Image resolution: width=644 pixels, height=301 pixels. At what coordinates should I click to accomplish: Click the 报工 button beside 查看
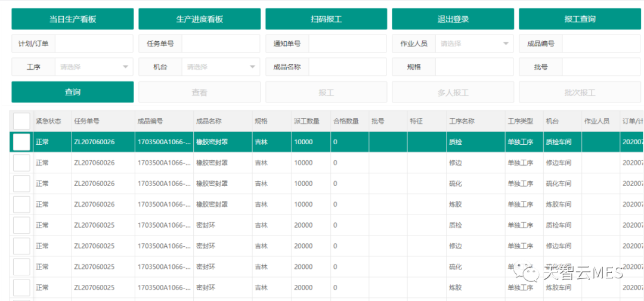coord(326,92)
